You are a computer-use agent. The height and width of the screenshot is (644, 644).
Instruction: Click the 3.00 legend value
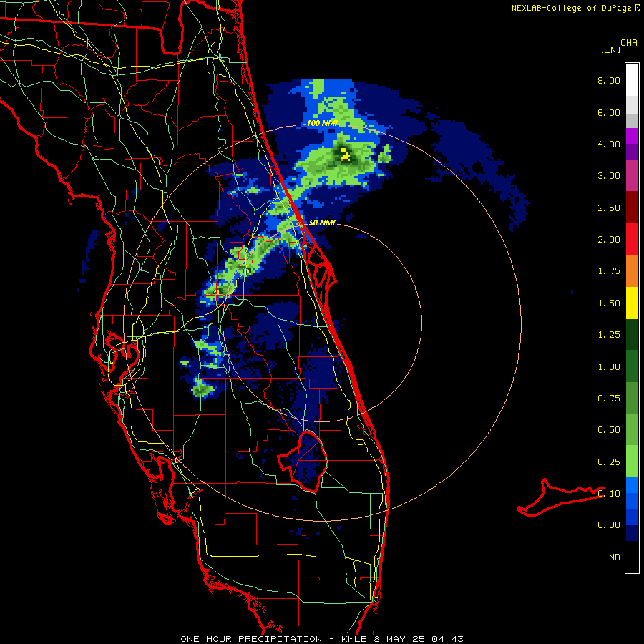[609, 176]
